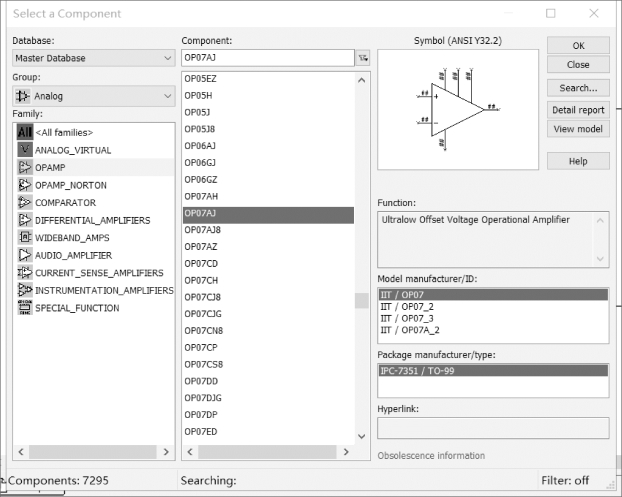
Task: Select component OP06AJ
Action: [x=269, y=146]
